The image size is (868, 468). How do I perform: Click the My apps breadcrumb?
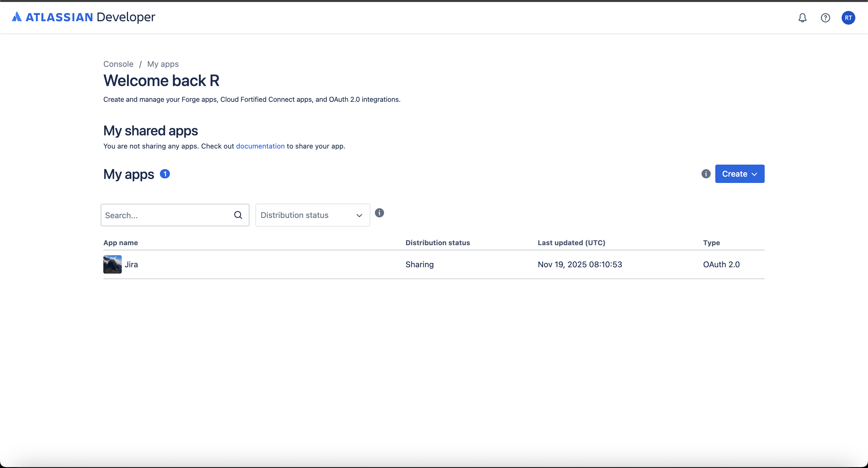pos(163,64)
